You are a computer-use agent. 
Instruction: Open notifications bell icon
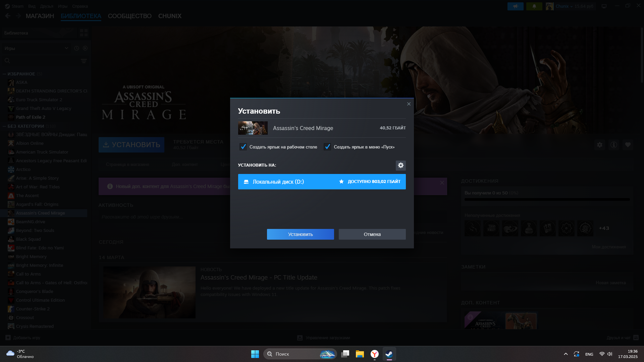(x=534, y=6)
